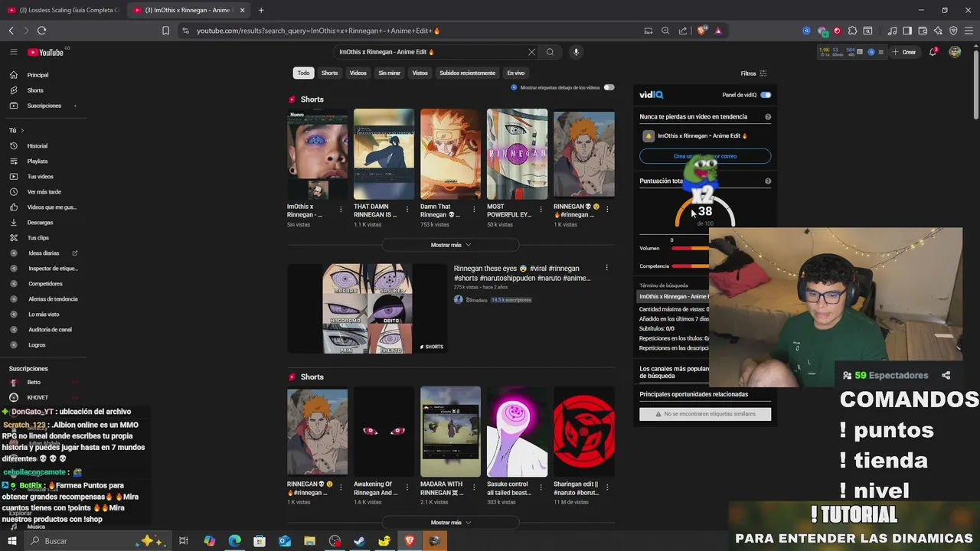The image size is (980, 551).
Task: Select the En vivo filter chip
Action: (x=516, y=73)
